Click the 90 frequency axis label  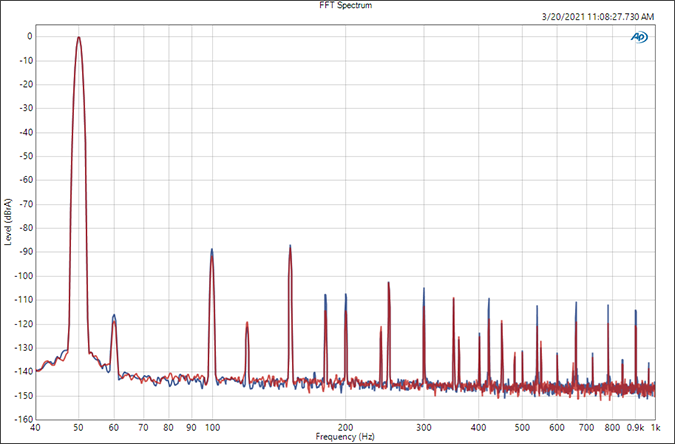(x=191, y=428)
